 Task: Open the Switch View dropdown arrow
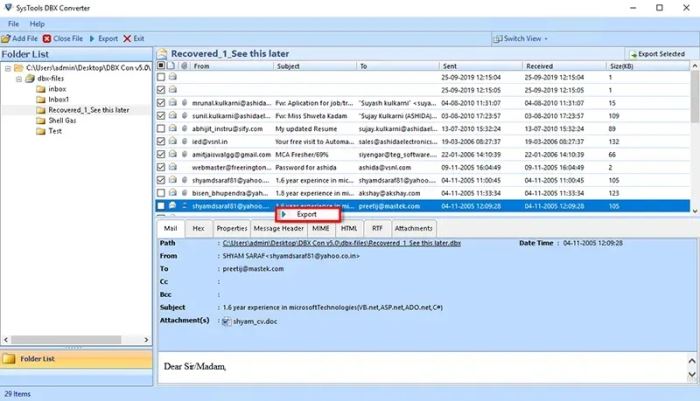point(546,39)
